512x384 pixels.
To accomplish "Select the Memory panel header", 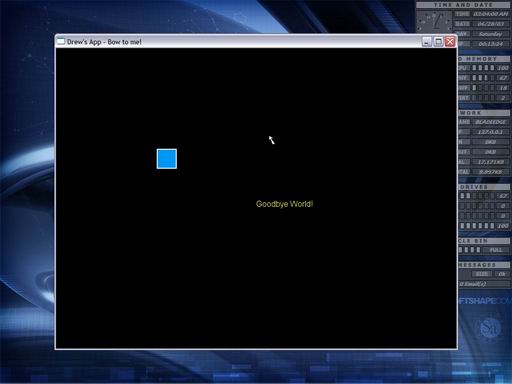I will (x=484, y=59).
